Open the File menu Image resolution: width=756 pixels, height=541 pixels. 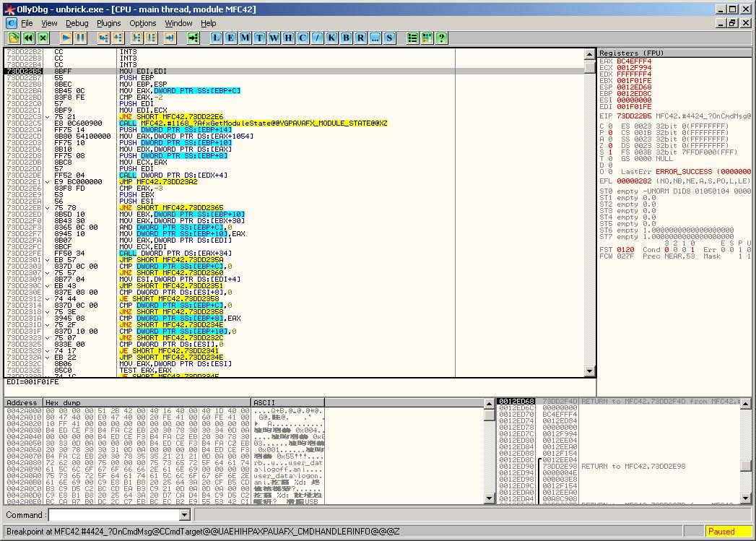coord(27,23)
